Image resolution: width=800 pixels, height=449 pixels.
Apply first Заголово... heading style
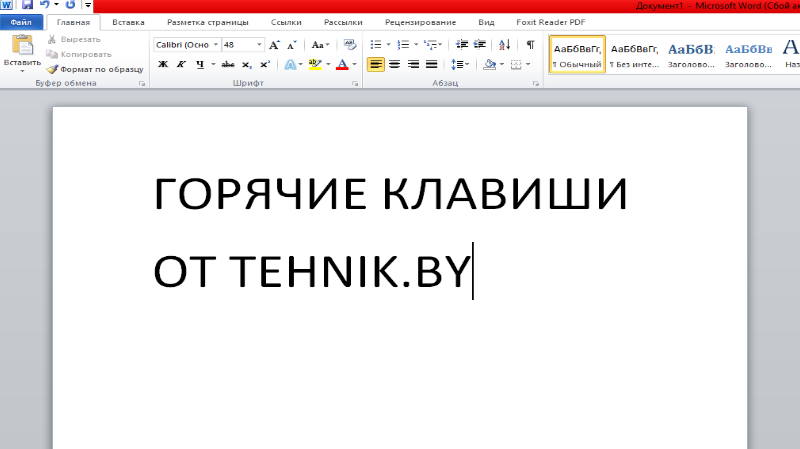point(691,54)
